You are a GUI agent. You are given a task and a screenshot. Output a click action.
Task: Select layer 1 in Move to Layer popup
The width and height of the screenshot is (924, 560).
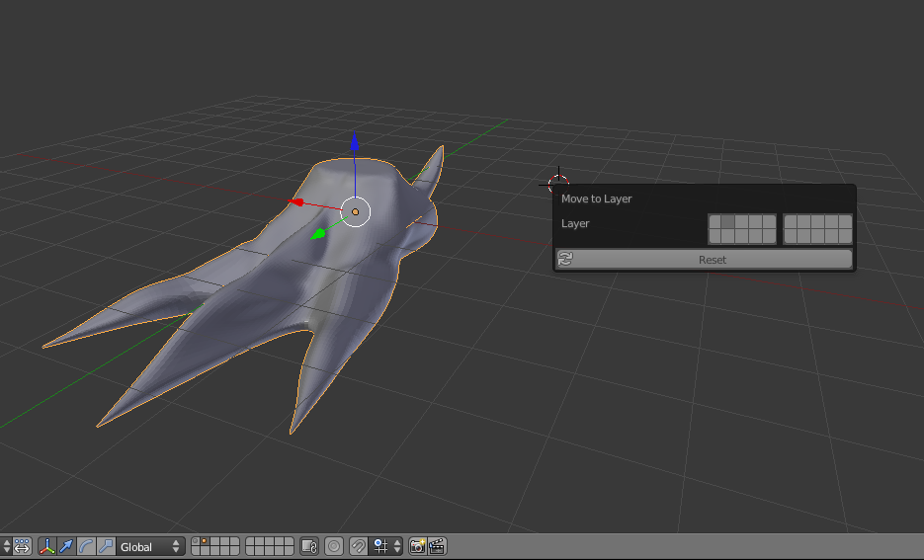click(x=714, y=222)
